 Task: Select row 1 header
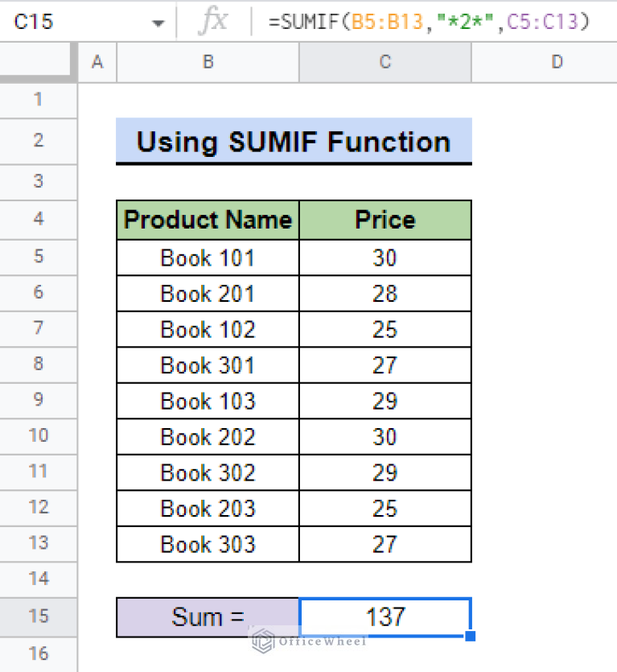pos(39,100)
